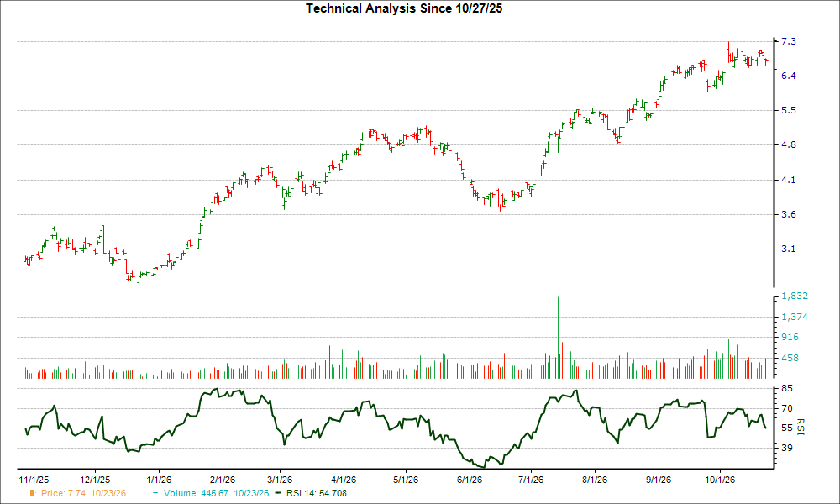Click the 458 volume axis label
840x504 pixels.
click(x=790, y=358)
